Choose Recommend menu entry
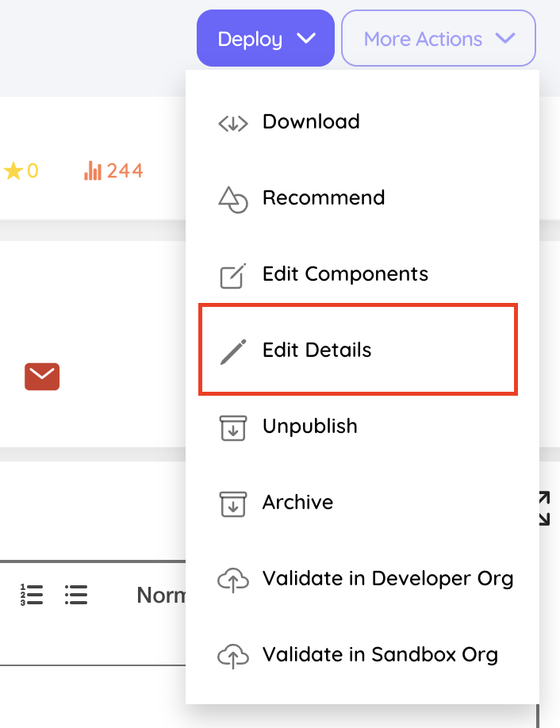The width and height of the screenshot is (560, 728). pos(362,197)
